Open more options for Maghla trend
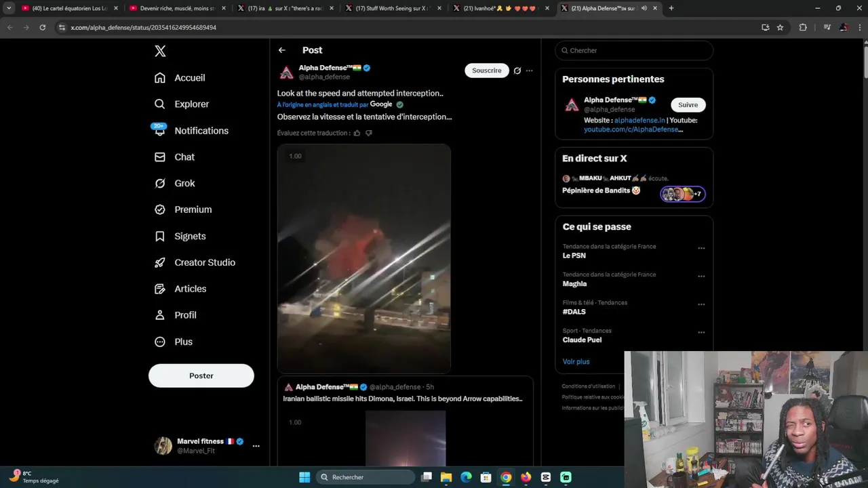 pyautogui.click(x=701, y=277)
